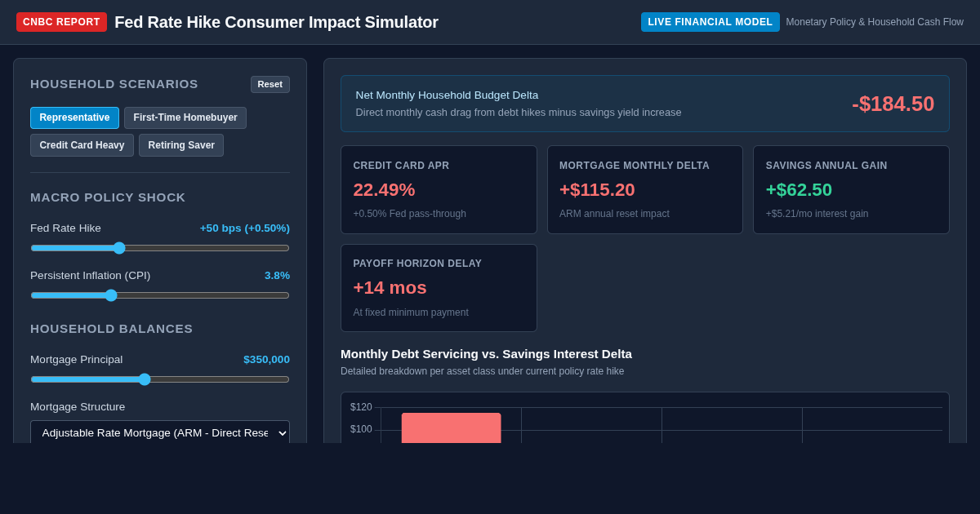980x514 pixels.
Task: Adjust the Fed Rate Hike slider
Action: (160, 248)
